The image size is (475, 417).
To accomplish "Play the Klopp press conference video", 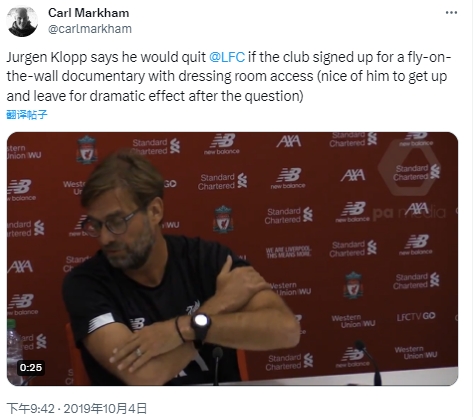I will (232, 259).
